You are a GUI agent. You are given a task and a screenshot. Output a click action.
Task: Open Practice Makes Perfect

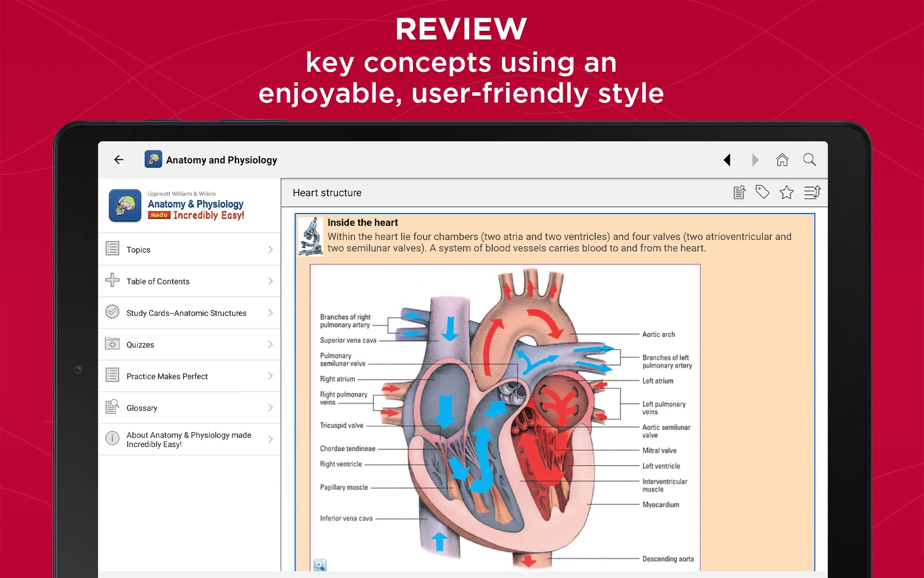[x=189, y=376]
